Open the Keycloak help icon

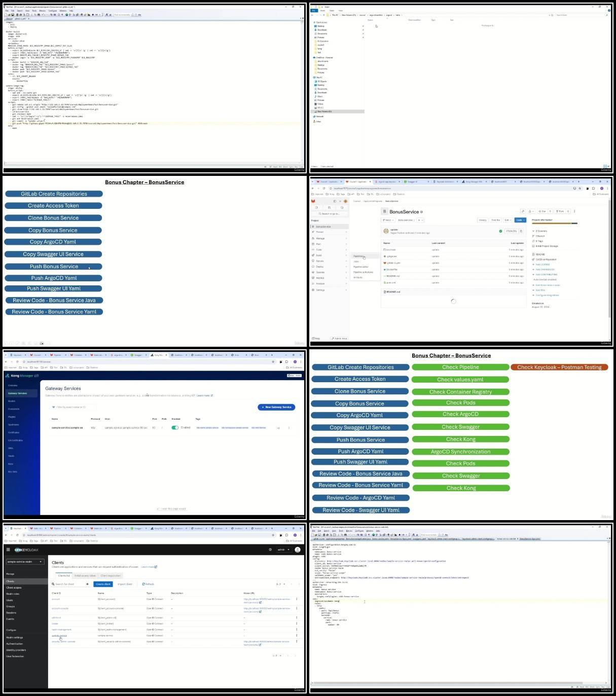tap(270, 550)
